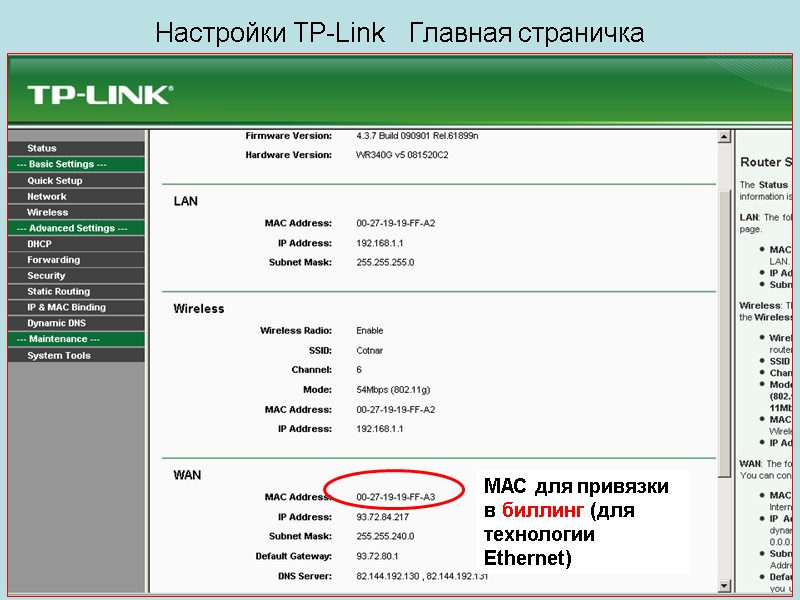This screenshot has height=600, width=800.
Task: Click the scroll-down arrow of the status pane
Action: pyautogui.click(x=723, y=583)
